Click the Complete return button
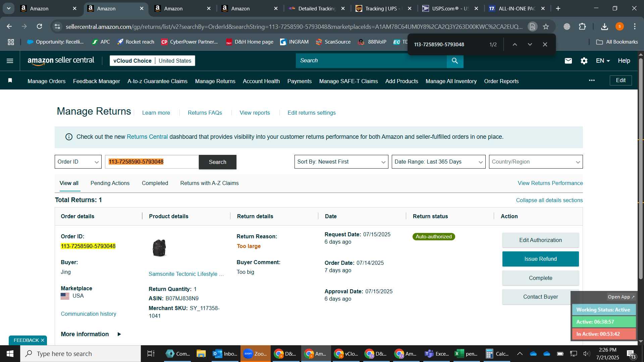644x362 pixels. 540,278
